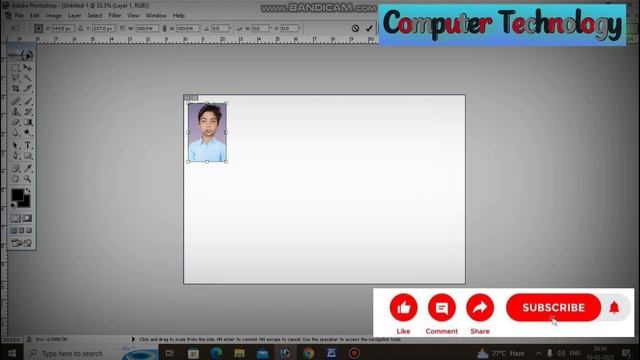The height and width of the screenshot is (360, 640).
Task: Click the W width percentage field
Action: tap(147, 28)
